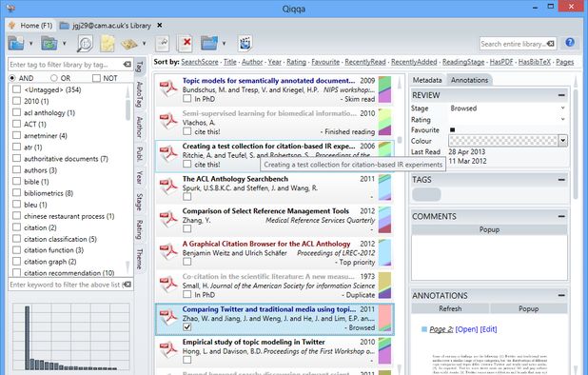Click the Home tab star icon
The image size is (588, 375).
[12, 26]
